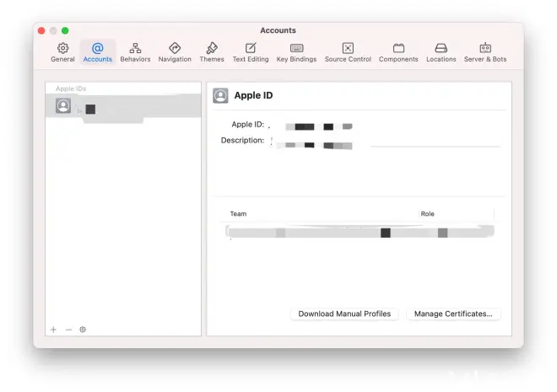Open the Components preferences pane
Image resolution: width=557 pixels, height=392 pixels.
coord(398,52)
